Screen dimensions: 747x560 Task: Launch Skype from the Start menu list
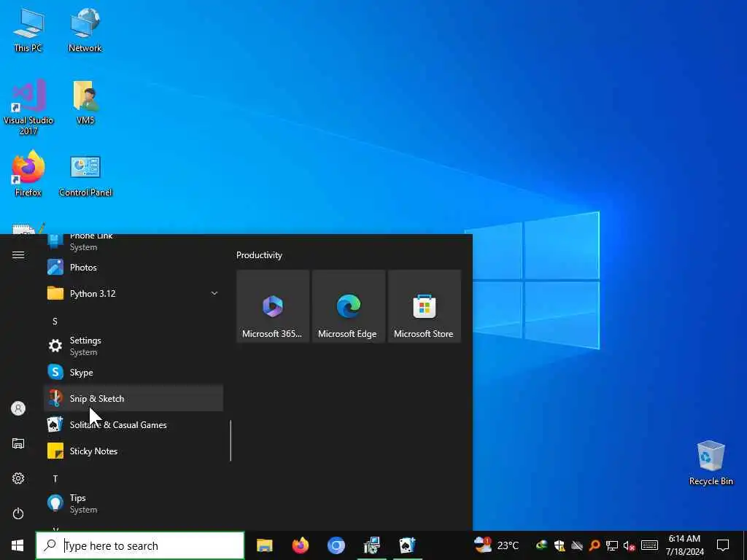[x=133, y=373]
